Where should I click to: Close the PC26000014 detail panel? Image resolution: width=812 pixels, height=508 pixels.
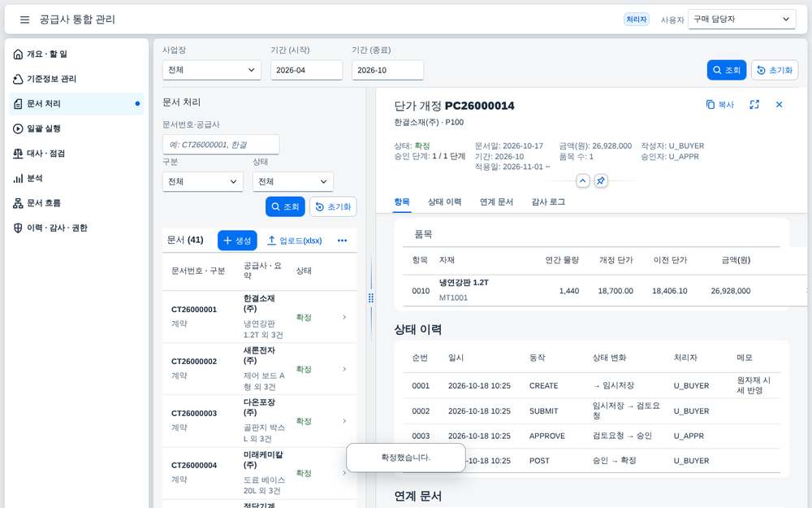point(779,105)
